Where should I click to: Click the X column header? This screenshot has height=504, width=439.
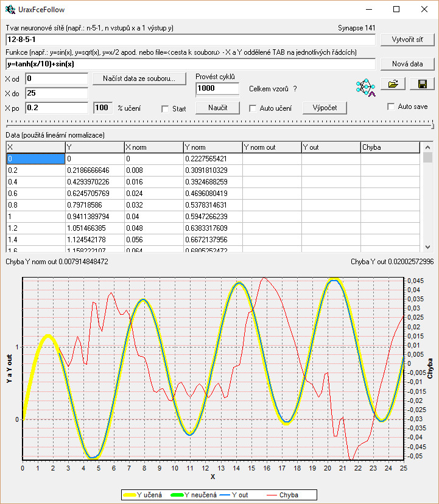click(x=36, y=147)
